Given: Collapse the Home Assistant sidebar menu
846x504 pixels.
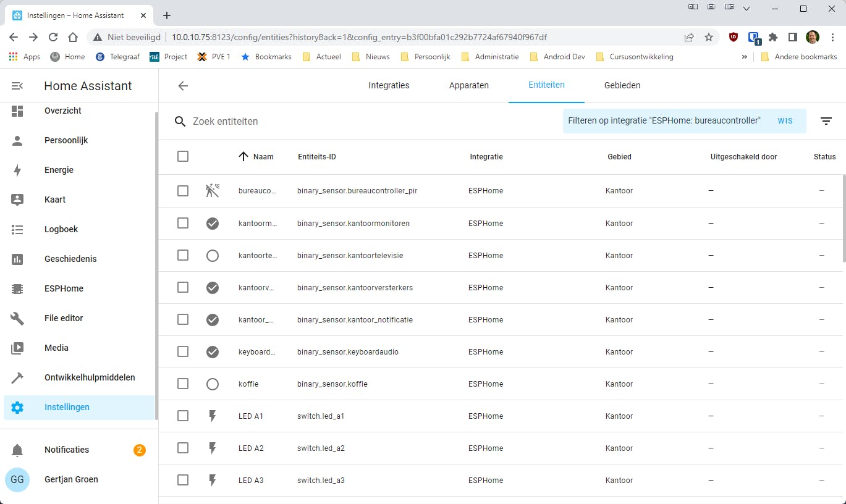Looking at the screenshot, I should (17, 86).
